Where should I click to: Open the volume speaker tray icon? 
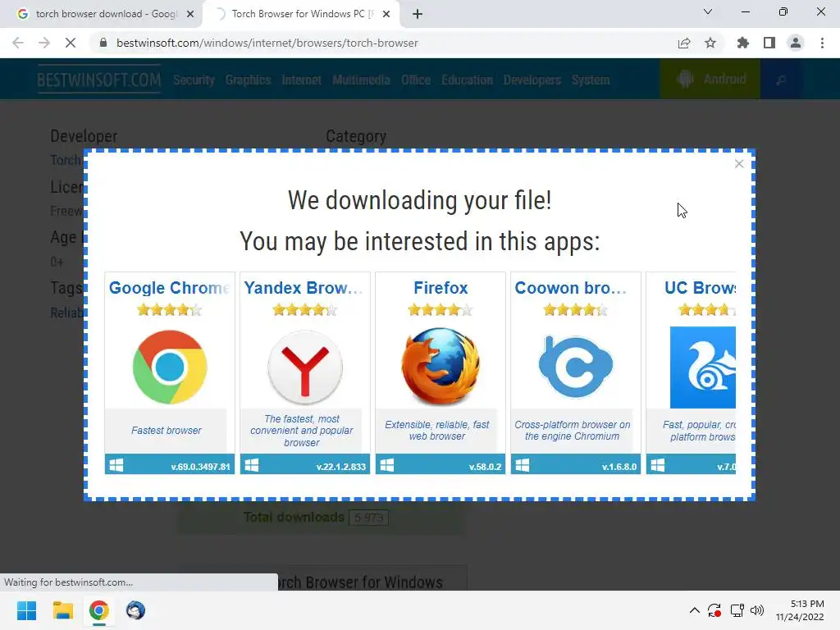(x=757, y=610)
